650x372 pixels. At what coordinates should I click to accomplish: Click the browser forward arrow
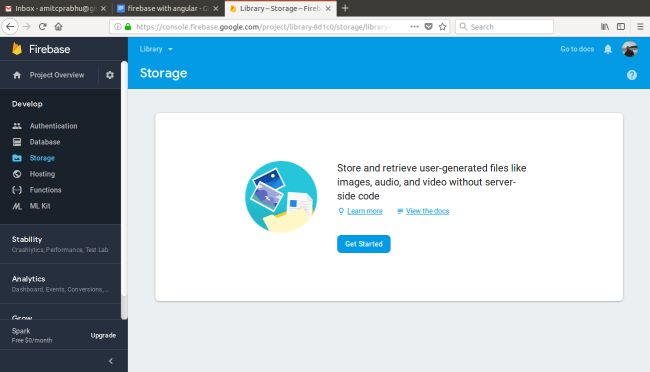[x=27, y=27]
